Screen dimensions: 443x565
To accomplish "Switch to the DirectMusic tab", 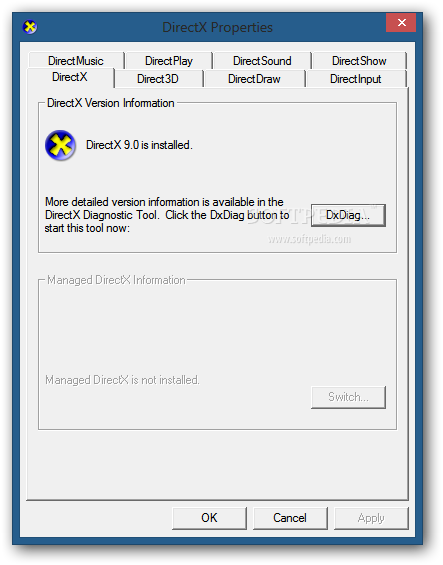I will click(x=76, y=61).
